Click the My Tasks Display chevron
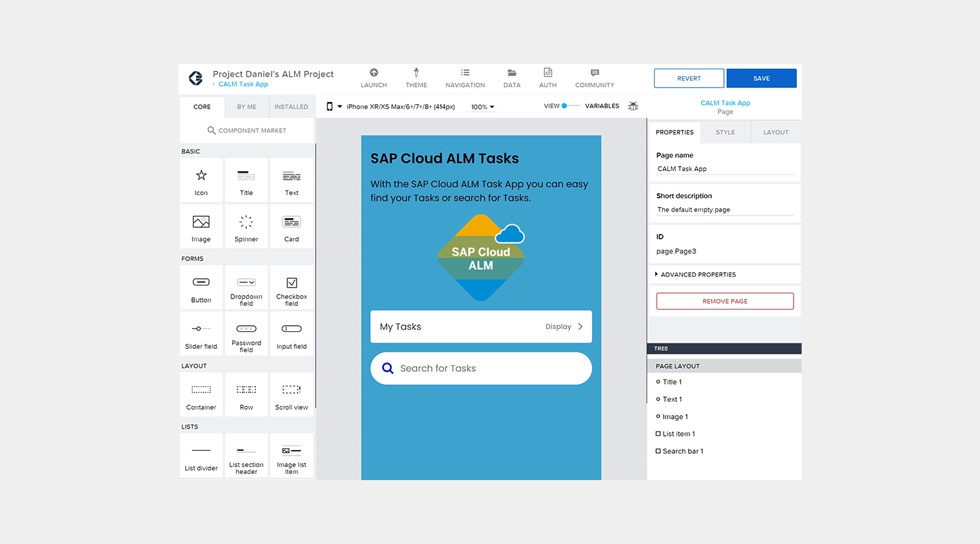 [581, 326]
